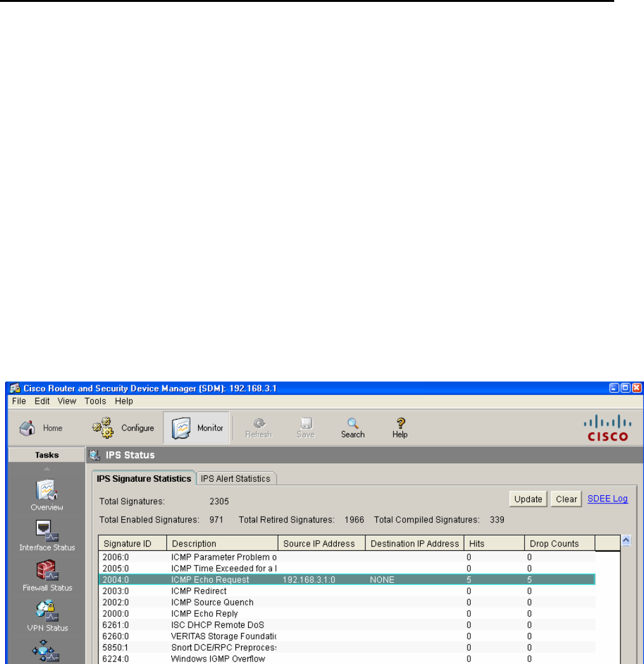Image resolution: width=644 pixels, height=664 pixels.
Task: Click the IPS Status header icon
Action: pos(95,455)
